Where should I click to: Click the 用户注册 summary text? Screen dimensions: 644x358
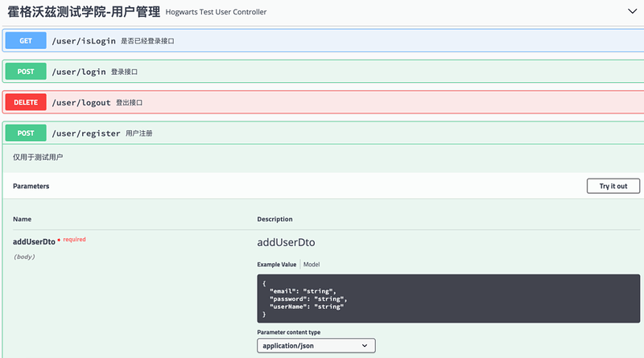pos(139,133)
